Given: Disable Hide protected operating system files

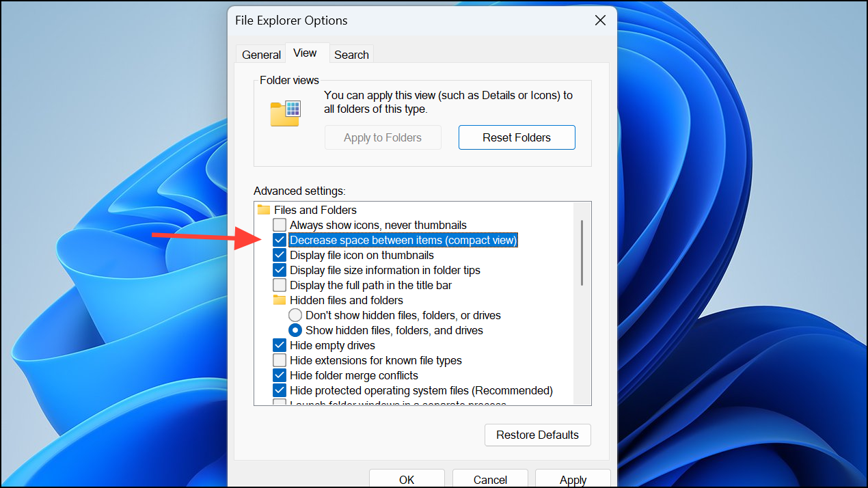Looking at the screenshot, I should [x=280, y=390].
